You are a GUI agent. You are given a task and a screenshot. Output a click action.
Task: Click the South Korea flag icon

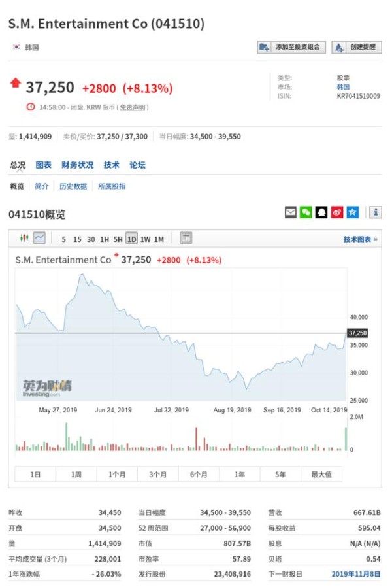pyautogui.click(x=16, y=47)
